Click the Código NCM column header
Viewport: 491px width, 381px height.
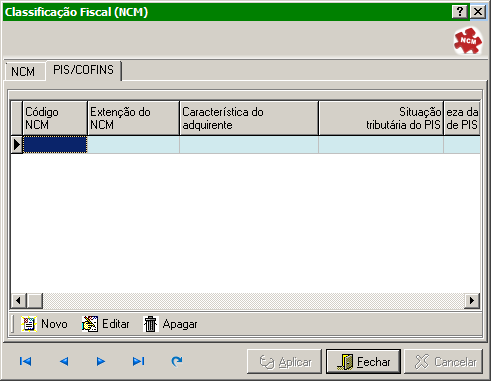(55, 118)
